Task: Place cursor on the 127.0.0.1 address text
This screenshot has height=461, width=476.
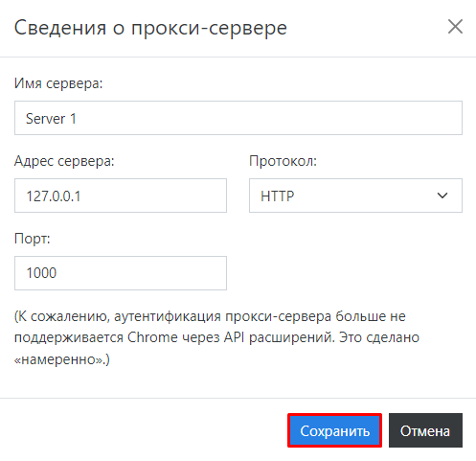Action: tap(54, 196)
